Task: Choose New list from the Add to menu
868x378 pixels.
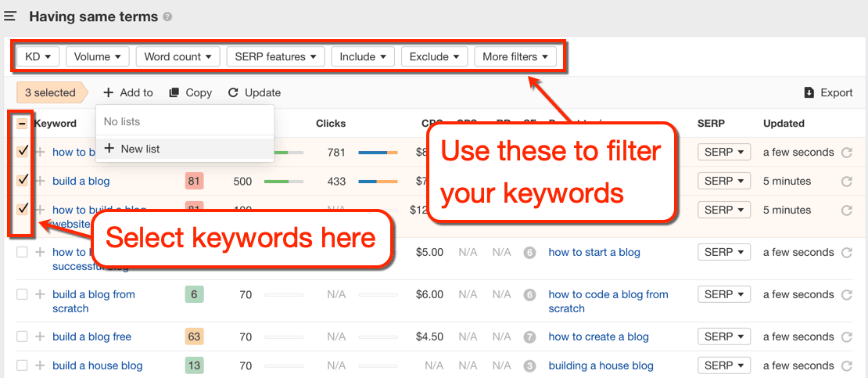Action: coord(185,149)
